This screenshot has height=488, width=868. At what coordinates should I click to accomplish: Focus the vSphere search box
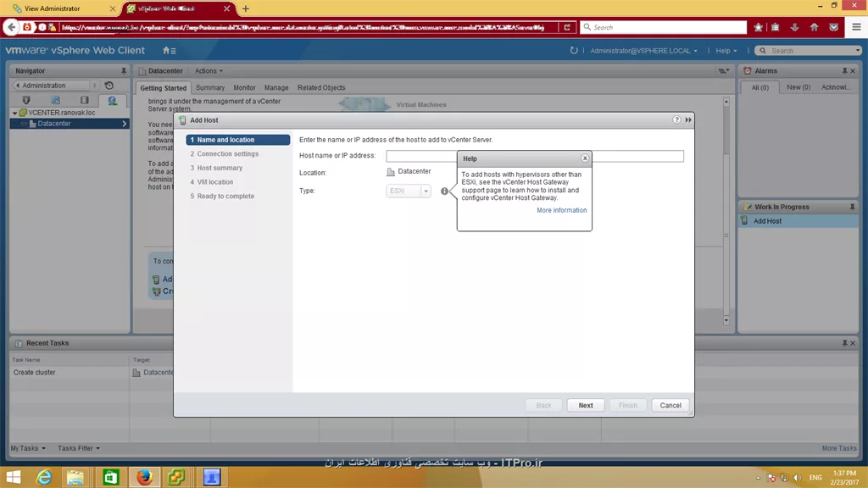808,50
